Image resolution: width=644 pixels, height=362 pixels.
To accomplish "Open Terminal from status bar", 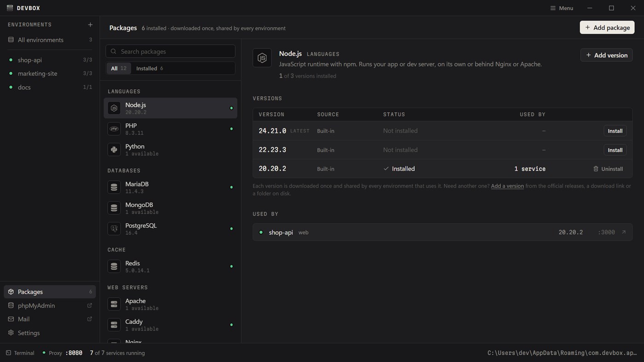I will 20,353.
